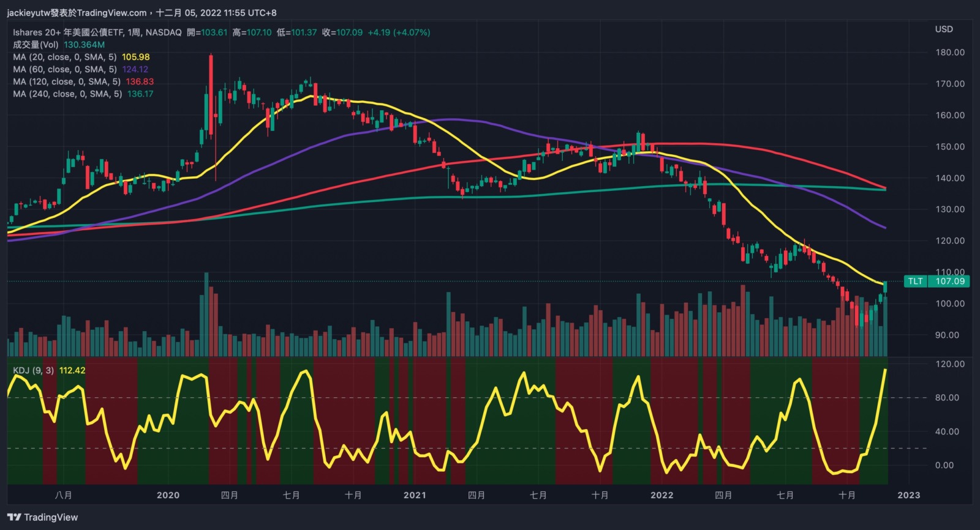
Task: Click the 2022 label on time axis
Action: point(661,495)
